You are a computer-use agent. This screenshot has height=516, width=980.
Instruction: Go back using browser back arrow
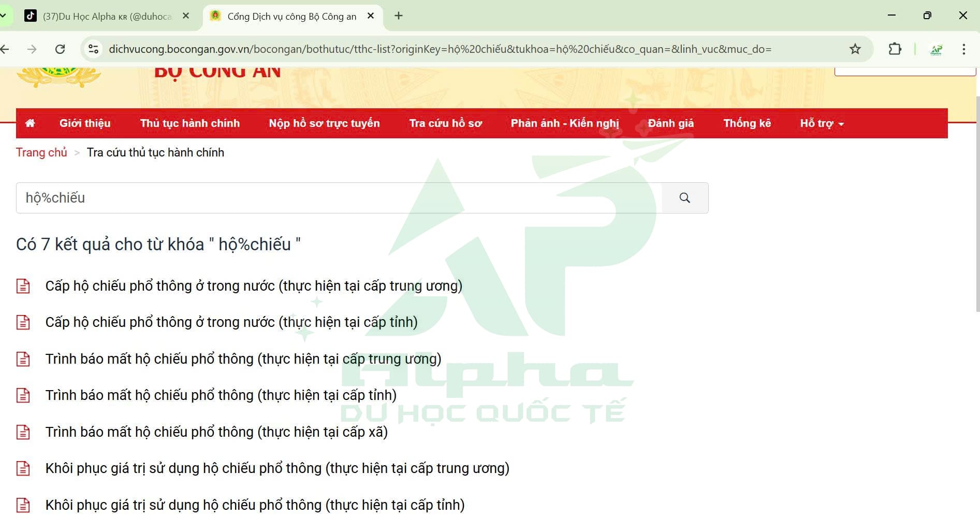[5, 49]
